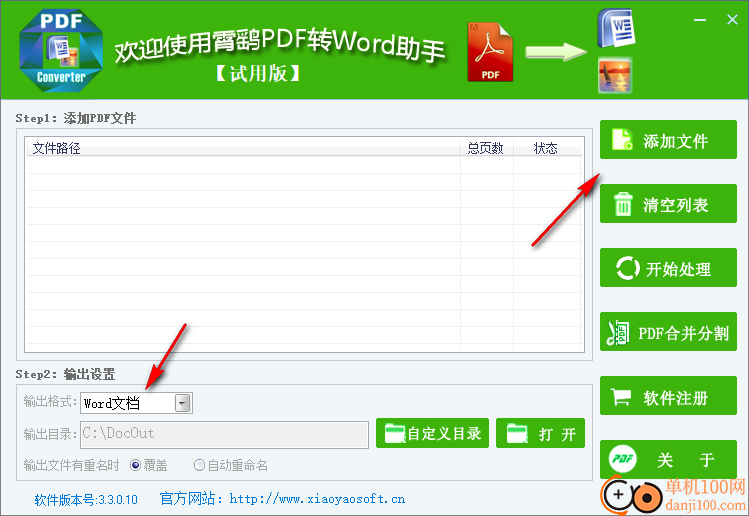
Task: Open the official website link xiaoyaosoft.cn
Action: [317, 499]
